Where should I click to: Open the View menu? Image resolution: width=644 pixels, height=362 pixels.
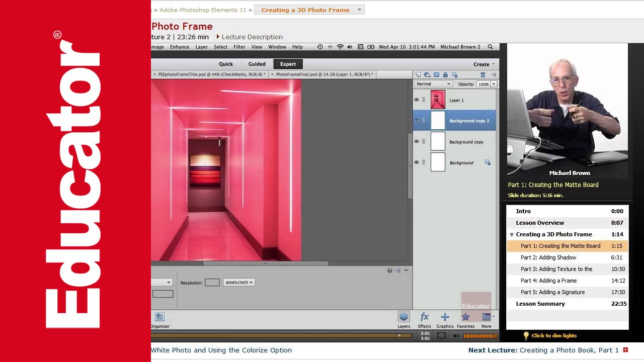[x=257, y=47]
